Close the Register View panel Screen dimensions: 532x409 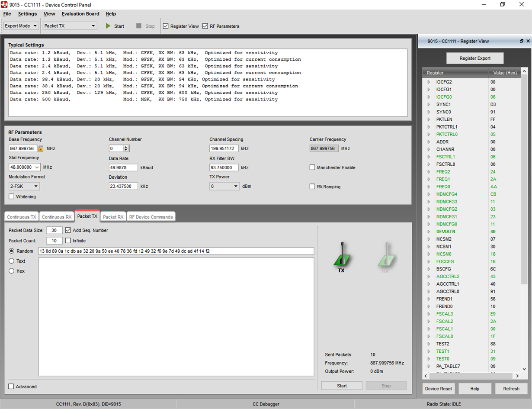[x=528, y=41]
